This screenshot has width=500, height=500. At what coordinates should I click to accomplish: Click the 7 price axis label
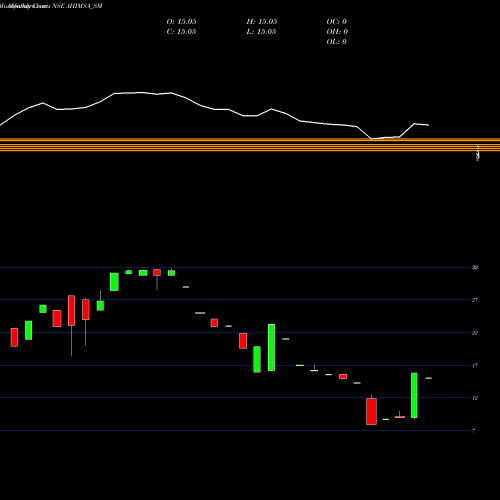(474, 431)
